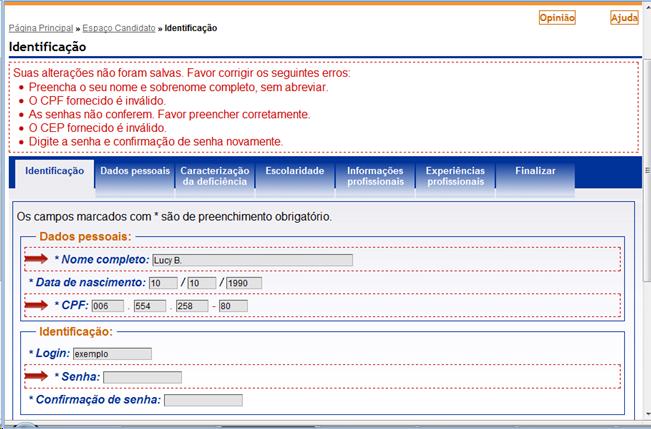Viewport: 651px width, 429px height.
Task: Click the Nome completo input field
Action: (x=252, y=260)
